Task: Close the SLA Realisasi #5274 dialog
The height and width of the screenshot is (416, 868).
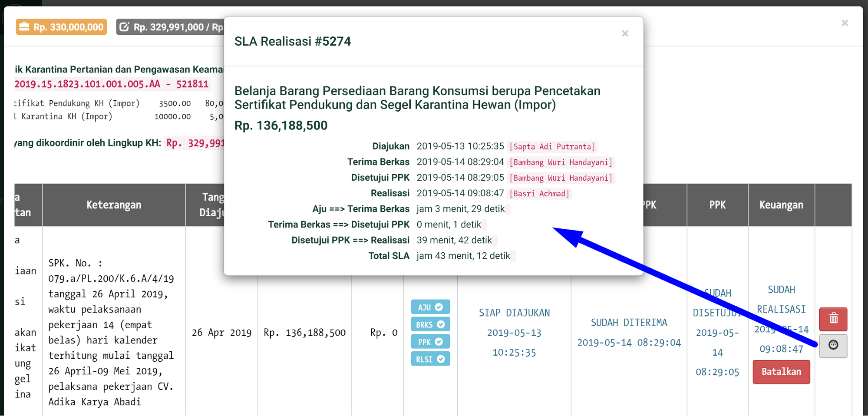Action: (625, 33)
